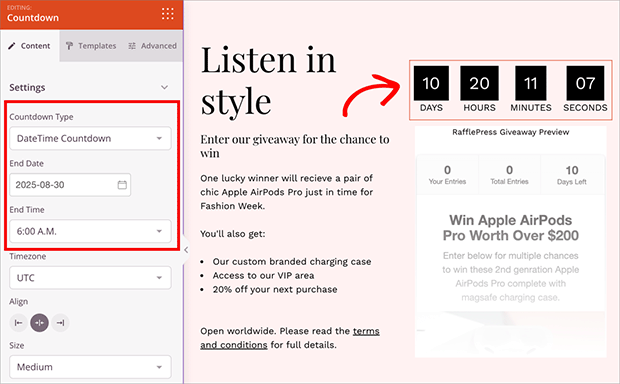Align countdown to the left
The height and width of the screenshot is (384, 620).
(18, 323)
